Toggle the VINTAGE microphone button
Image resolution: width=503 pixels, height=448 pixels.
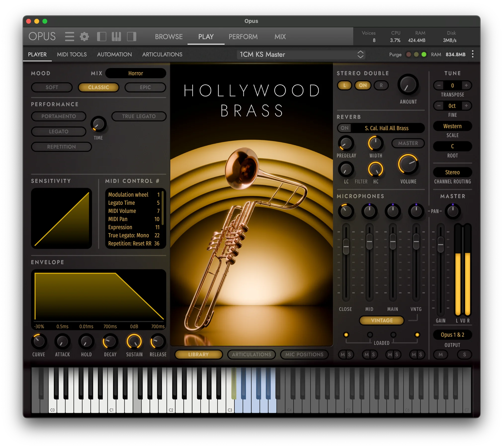[381, 320]
